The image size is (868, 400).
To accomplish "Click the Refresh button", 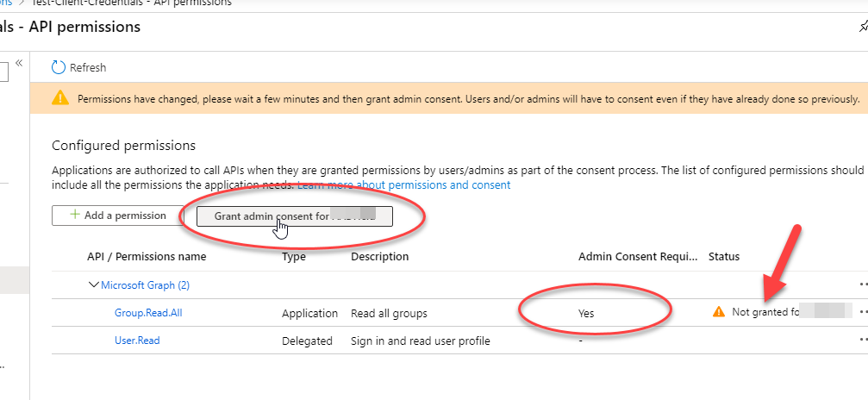I will pyautogui.click(x=78, y=67).
